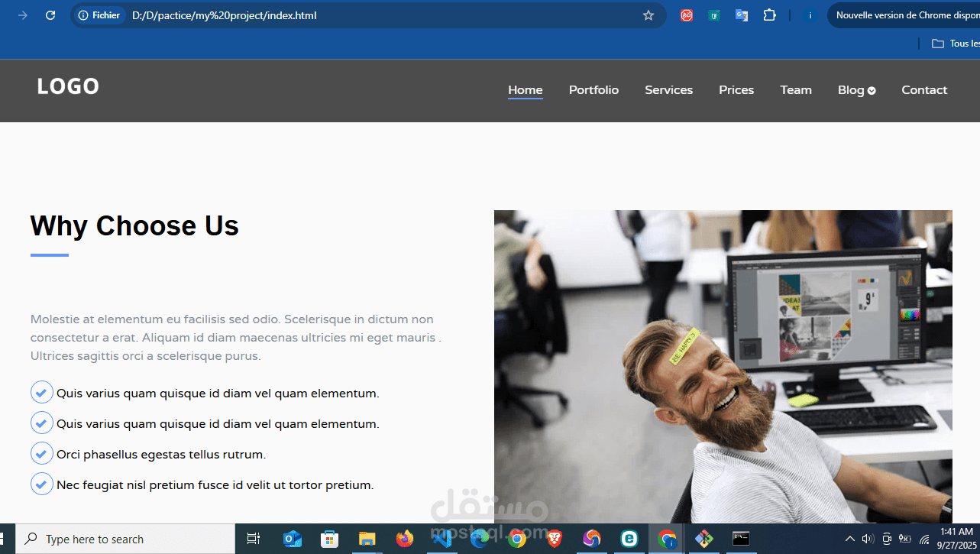
Task: Open the Services nav link
Action: 668,90
